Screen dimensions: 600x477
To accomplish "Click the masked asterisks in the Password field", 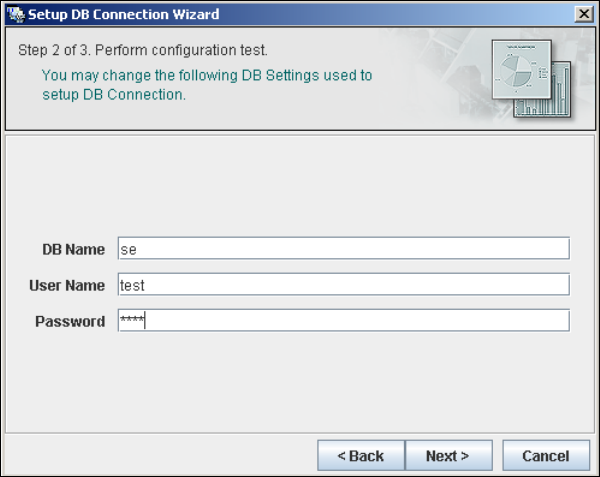I will [132, 319].
